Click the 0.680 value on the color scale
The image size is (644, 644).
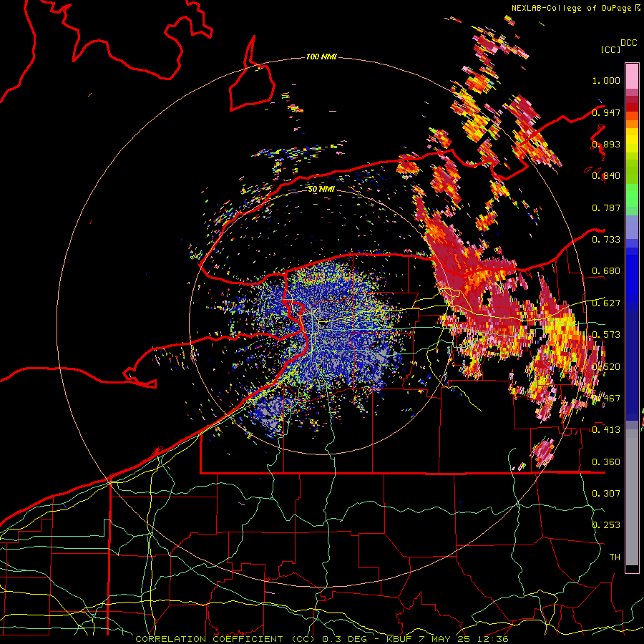tap(606, 271)
